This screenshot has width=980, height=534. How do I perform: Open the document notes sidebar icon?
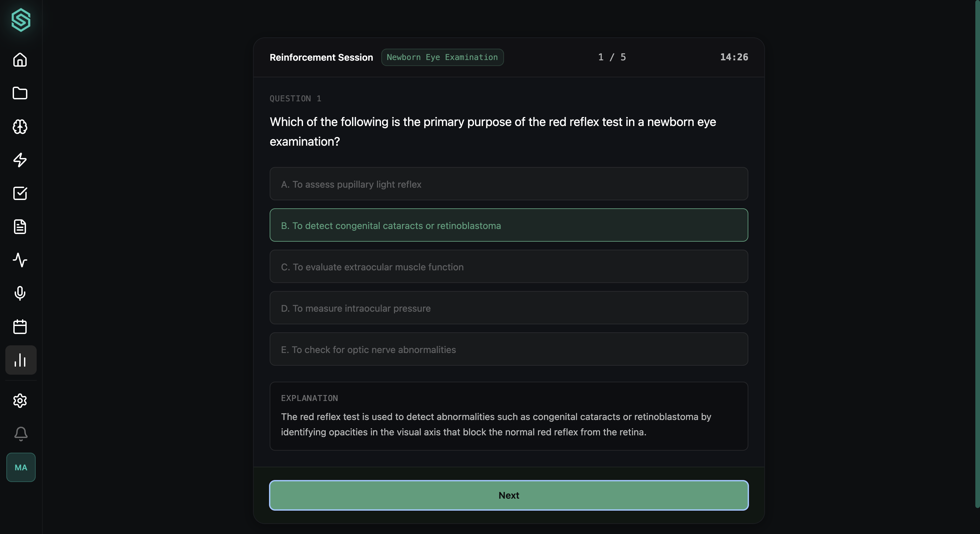point(20,227)
